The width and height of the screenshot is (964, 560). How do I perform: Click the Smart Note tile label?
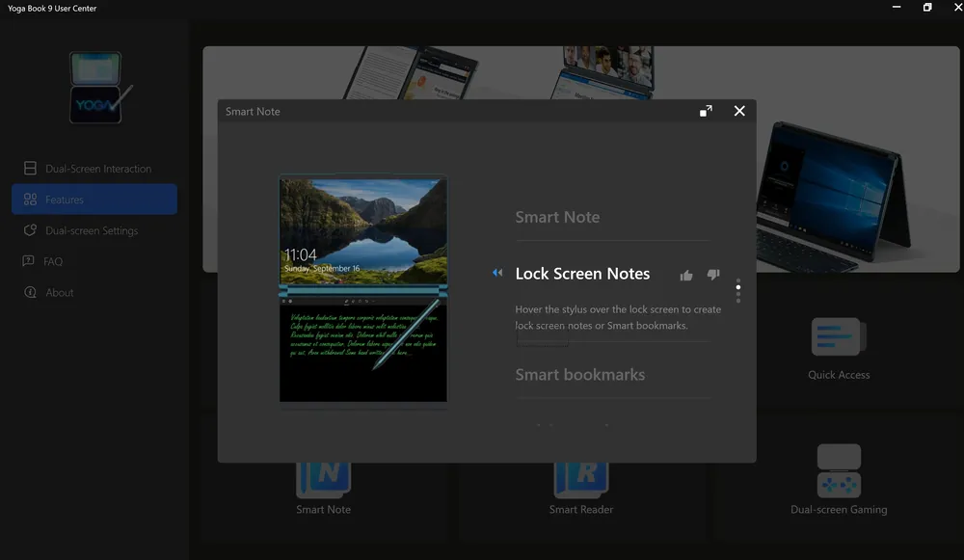pos(323,510)
